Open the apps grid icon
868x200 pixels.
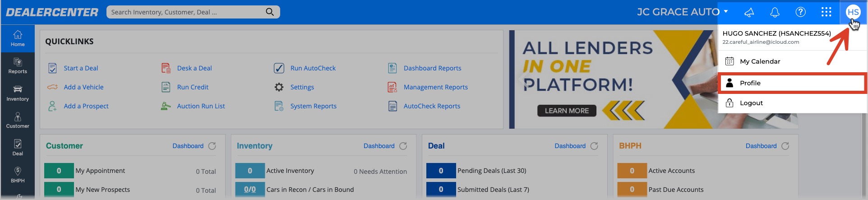pos(826,12)
